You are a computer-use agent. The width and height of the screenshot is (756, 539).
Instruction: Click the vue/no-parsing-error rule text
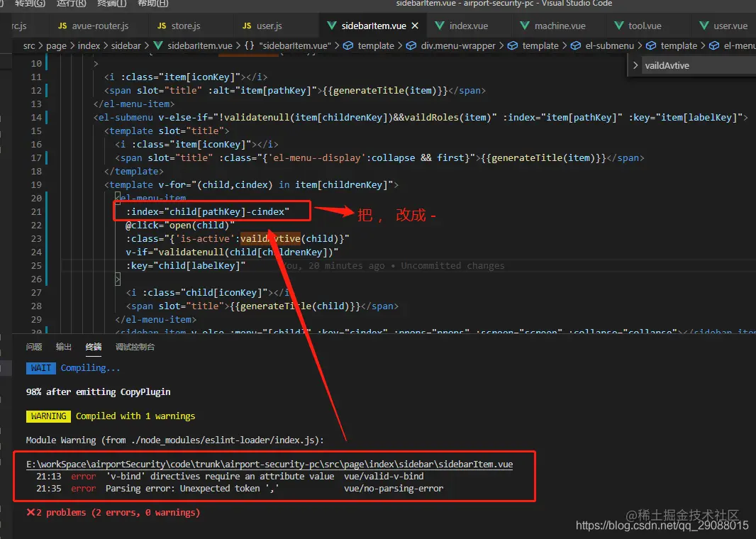click(x=394, y=489)
